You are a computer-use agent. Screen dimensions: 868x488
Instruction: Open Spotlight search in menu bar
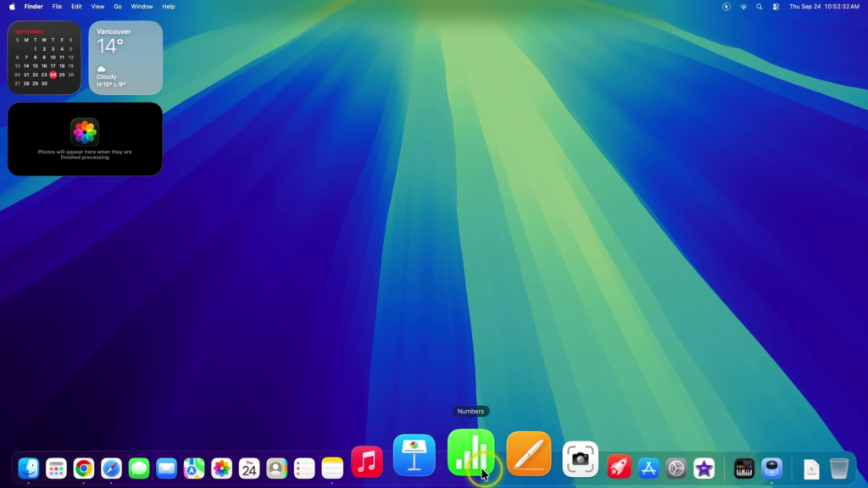[759, 7]
